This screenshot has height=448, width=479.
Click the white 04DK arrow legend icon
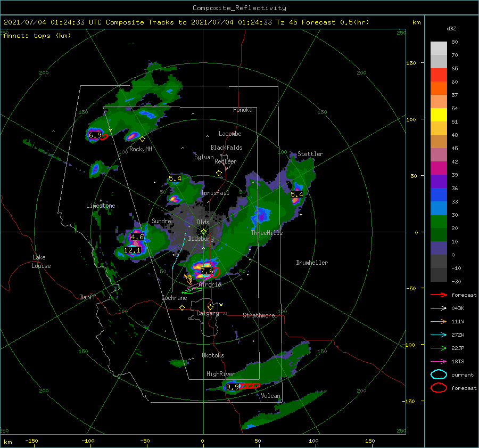click(x=439, y=308)
